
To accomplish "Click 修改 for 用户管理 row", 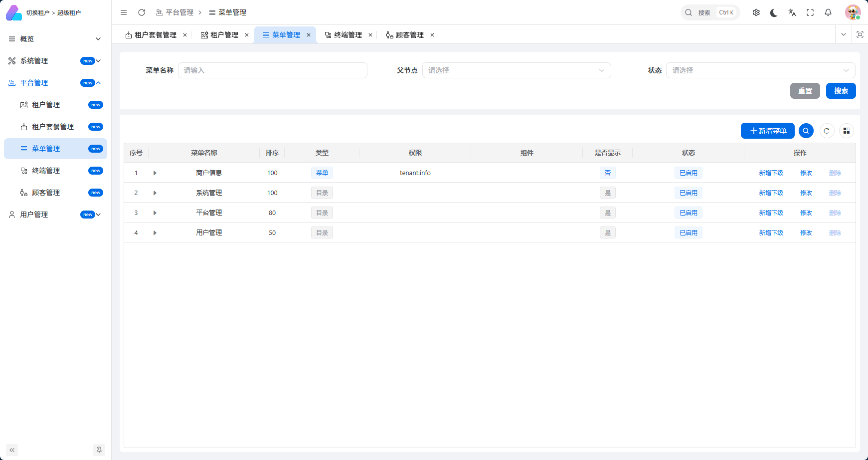I will pos(806,233).
